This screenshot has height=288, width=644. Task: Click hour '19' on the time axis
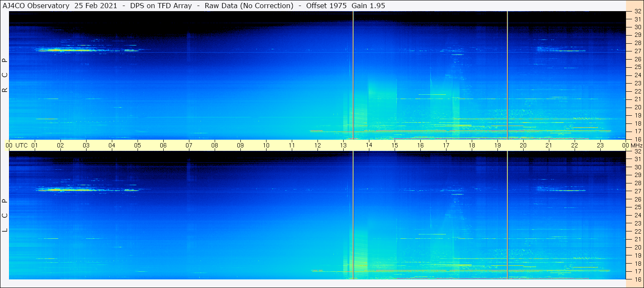[497, 145]
